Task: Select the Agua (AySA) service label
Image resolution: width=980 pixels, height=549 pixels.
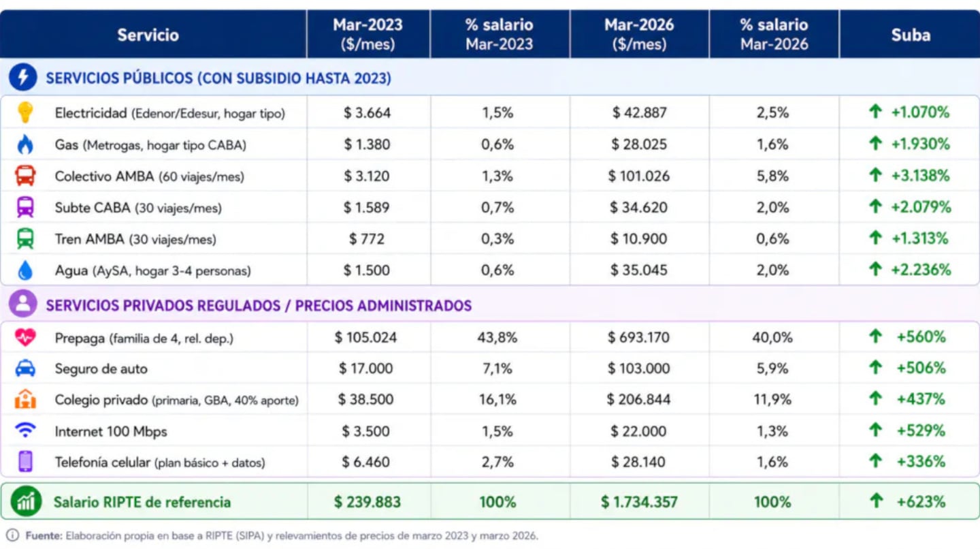Action: [152, 270]
